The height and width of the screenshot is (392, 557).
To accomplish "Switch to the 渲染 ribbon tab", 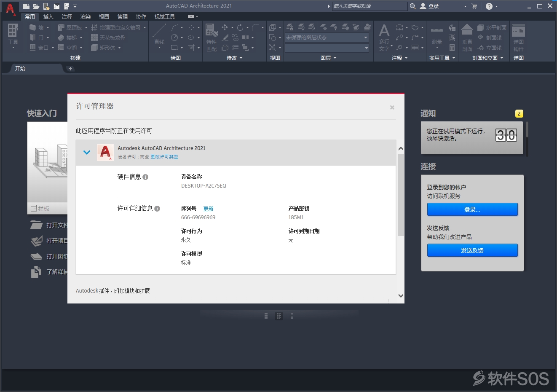I will tap(85, 16).
